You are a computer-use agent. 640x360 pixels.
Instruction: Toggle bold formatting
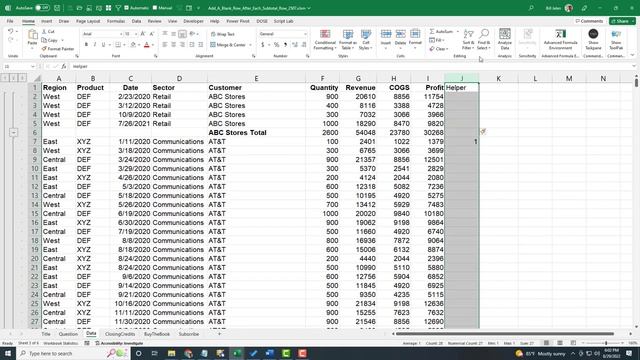point(86,44)
